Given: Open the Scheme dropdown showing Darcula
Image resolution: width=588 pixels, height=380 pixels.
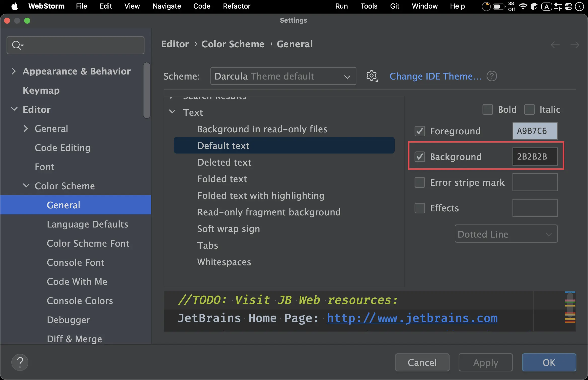Looking at the screenshot, I should 283,76.
